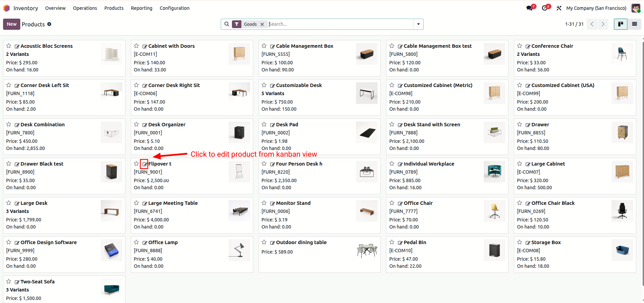
Task: Click the edit icon on Drawer
Action: (528, 125)
